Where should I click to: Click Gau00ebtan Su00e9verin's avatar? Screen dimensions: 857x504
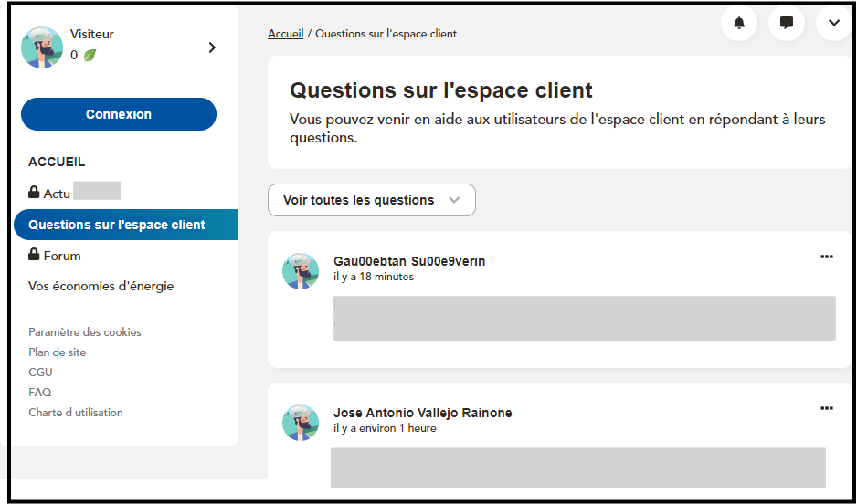[x=301, y=271]
